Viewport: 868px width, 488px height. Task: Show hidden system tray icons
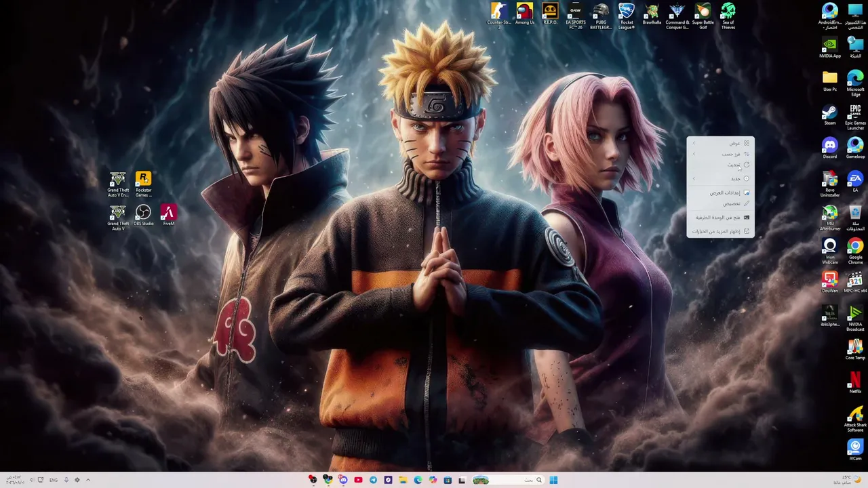tap(87, 480)
